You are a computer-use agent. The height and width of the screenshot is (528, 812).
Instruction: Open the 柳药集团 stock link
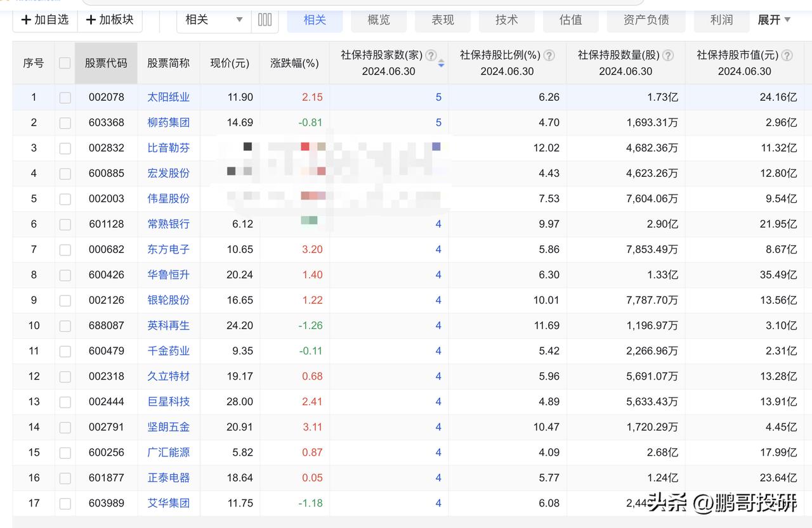(169, 122)
